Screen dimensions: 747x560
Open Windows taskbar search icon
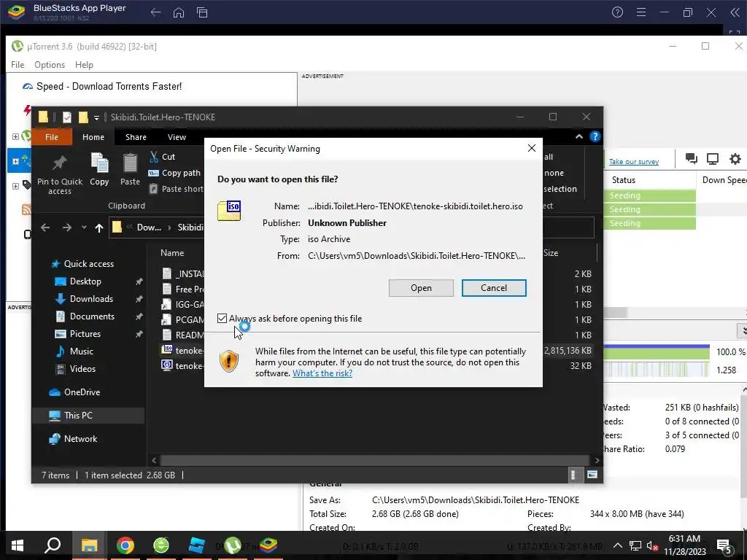tap(53, 545)
